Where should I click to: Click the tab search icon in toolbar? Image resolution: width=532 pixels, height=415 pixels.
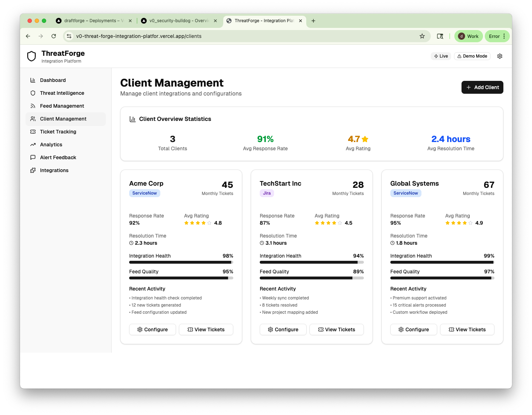click(x=440, y=36)
